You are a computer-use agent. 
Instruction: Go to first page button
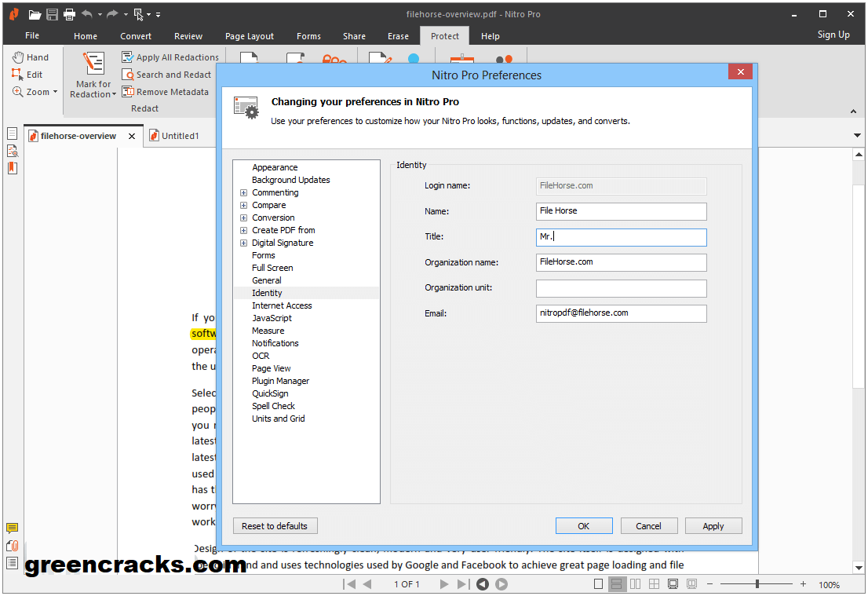coord(349,583)
